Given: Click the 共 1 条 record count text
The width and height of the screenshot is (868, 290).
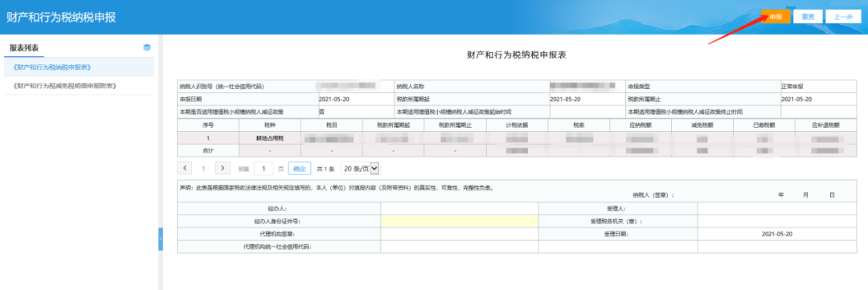Looking at the screenshot, I should click(325, 169).
